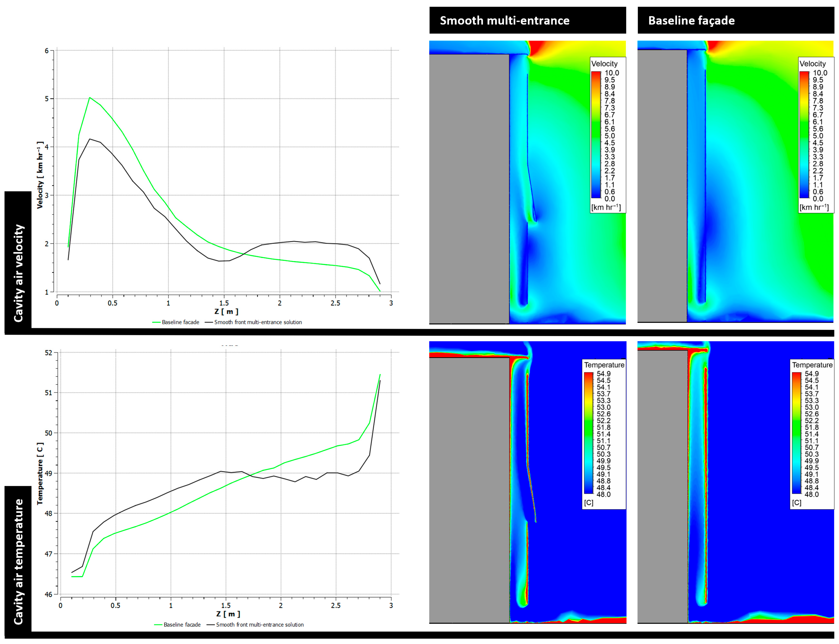This screenshot has height=644, width=839.
Task: Click the 'Z [ m ]' axis label of velocity chart
Action: pos(226,312)
